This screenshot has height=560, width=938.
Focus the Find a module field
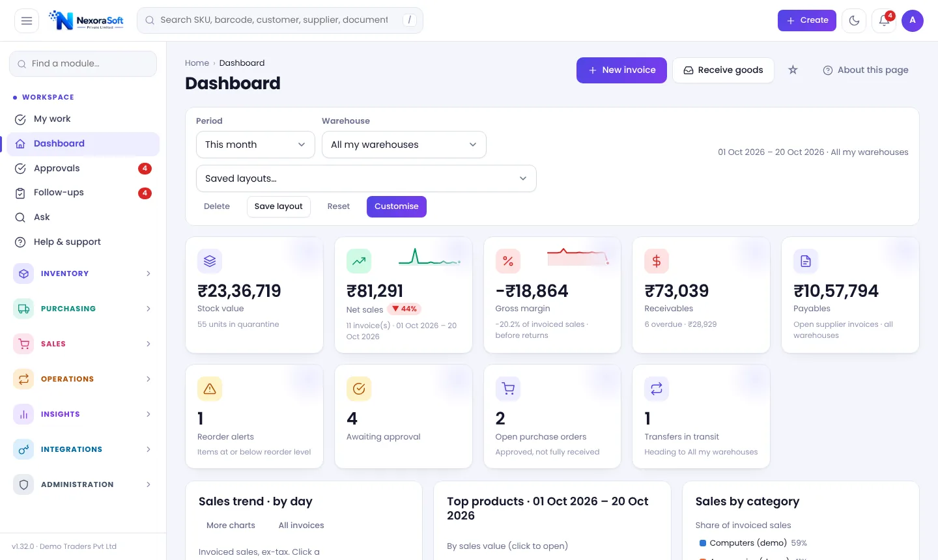(x=83, y=64)
